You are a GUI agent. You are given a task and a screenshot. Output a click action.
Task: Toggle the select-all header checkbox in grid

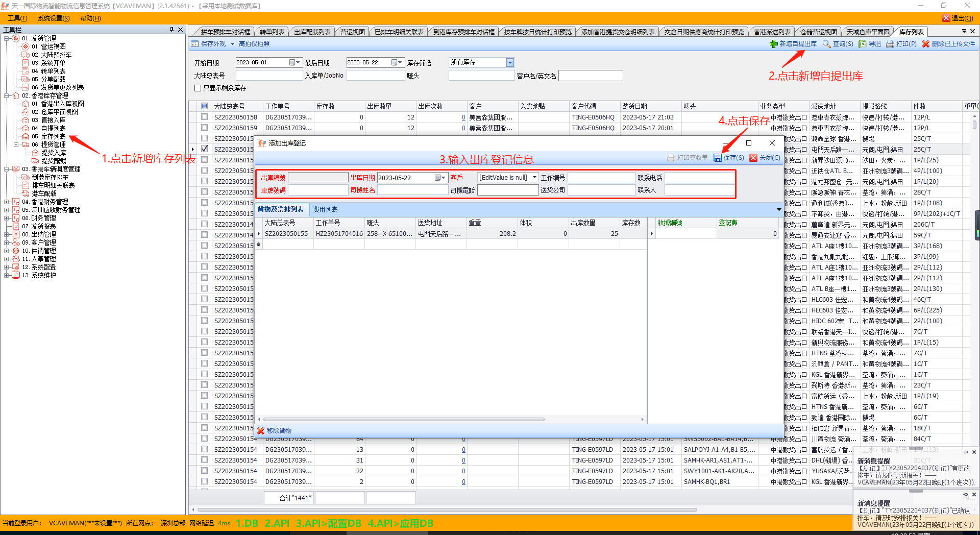(205, 106)
